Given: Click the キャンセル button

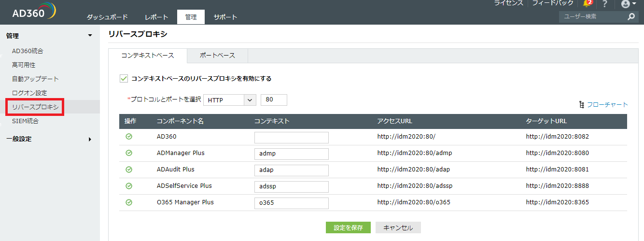Looking at the screenshot, I should [398, 228].
